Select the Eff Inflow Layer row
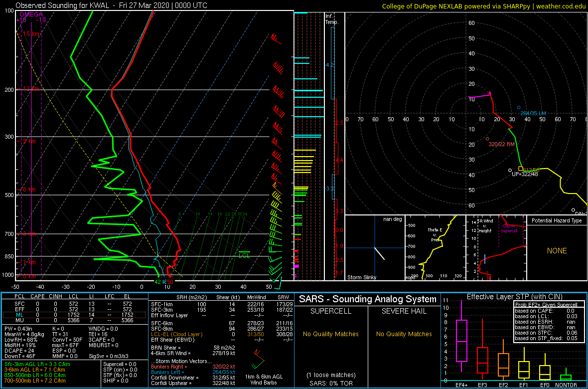This screenshot has height=389, width=588. click(222, 315)
